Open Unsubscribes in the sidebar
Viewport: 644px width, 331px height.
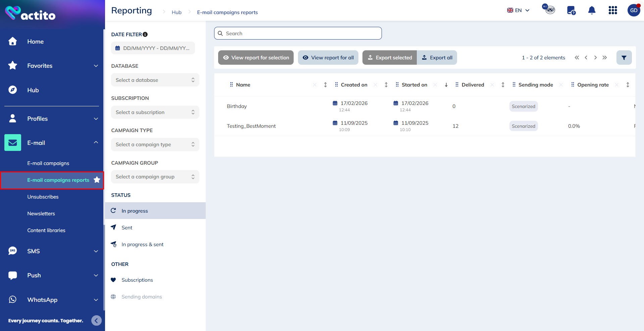(43, 197)
